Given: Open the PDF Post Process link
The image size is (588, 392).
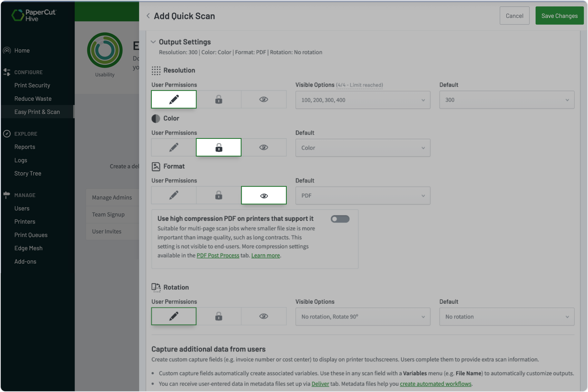Looking at the screenshot, I should (217, 255).
